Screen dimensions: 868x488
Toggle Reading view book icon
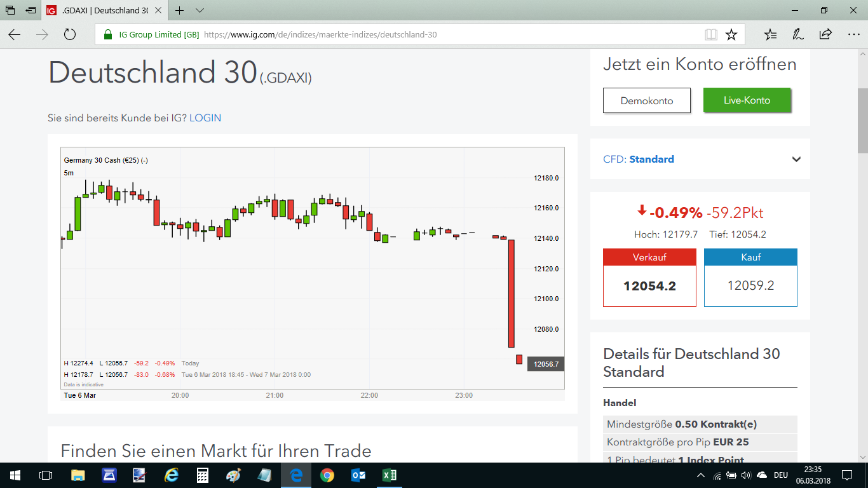pyautogui.click(x=711, y=35)
